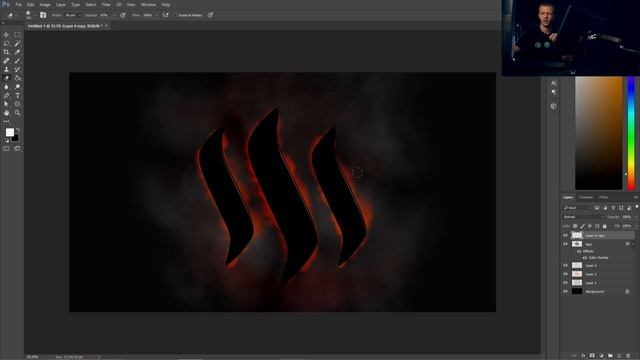The image size is (640, 360).
Task: Hide Layer 1 with eye icon
Action: click(x=565, y=282)
